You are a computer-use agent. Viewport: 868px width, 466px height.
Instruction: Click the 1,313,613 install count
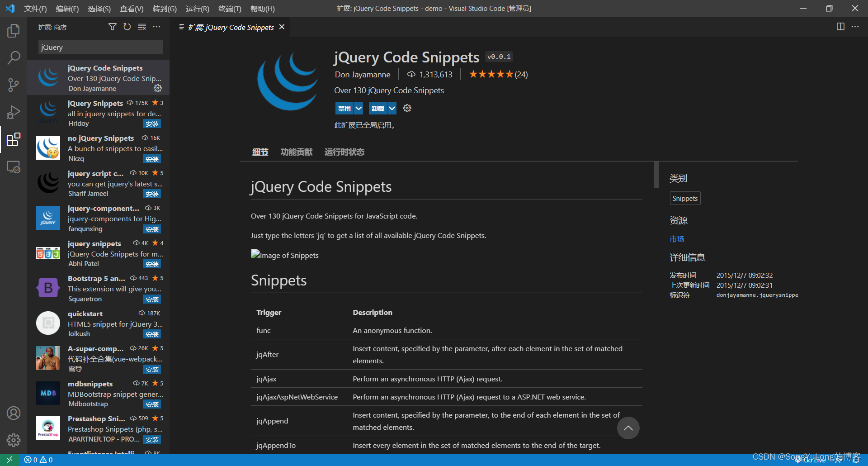point(429,75)
